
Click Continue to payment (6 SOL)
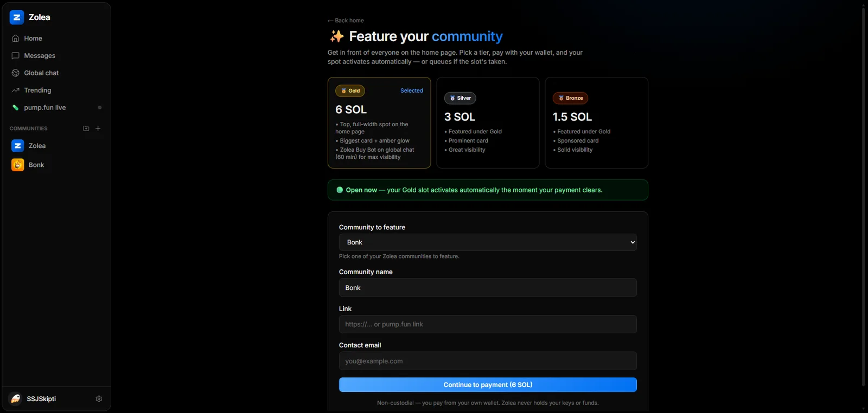point(488,385)
